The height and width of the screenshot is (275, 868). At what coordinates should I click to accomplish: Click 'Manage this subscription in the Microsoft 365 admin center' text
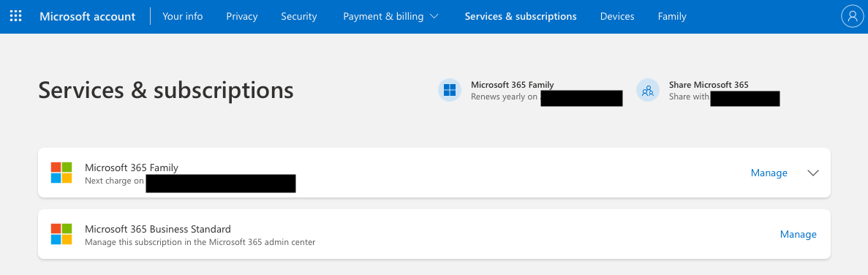[x=200, y=242]
